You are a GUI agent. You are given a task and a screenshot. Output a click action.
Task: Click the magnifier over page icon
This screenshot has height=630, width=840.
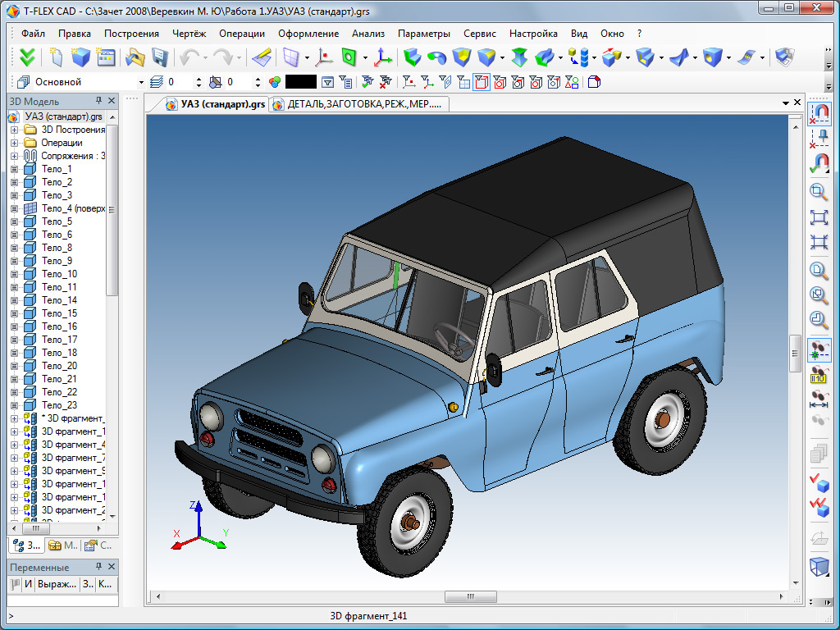819,269
